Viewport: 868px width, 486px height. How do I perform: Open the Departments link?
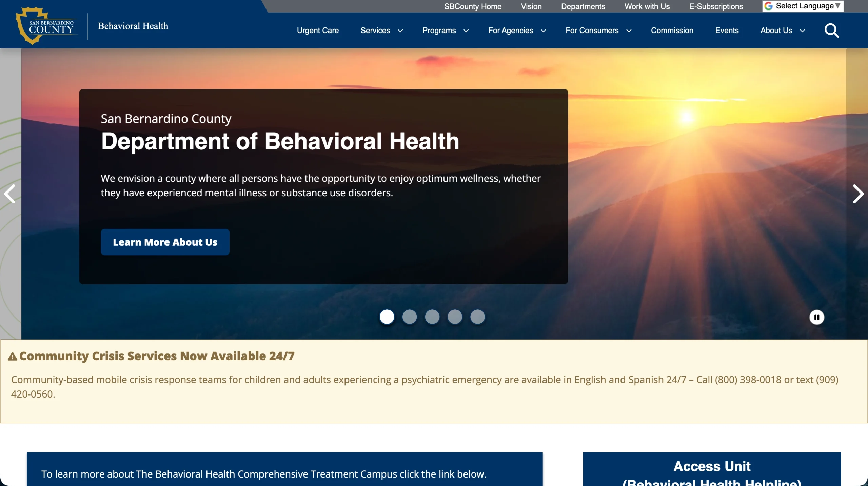583,6
